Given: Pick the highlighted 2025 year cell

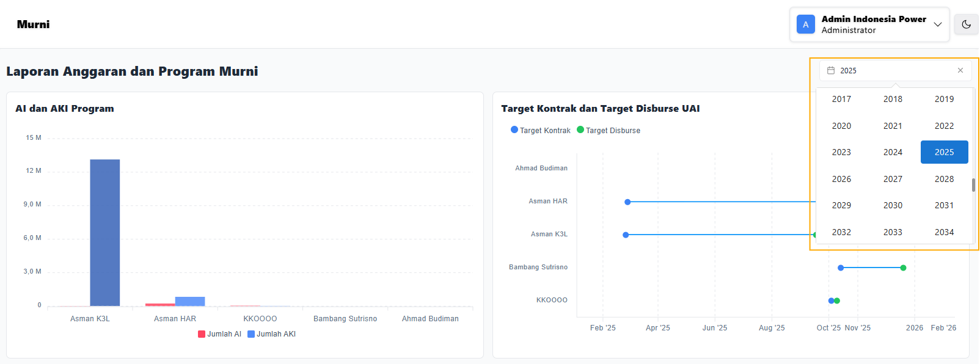Looking at the screenshot, I should (x=944, y=152).
